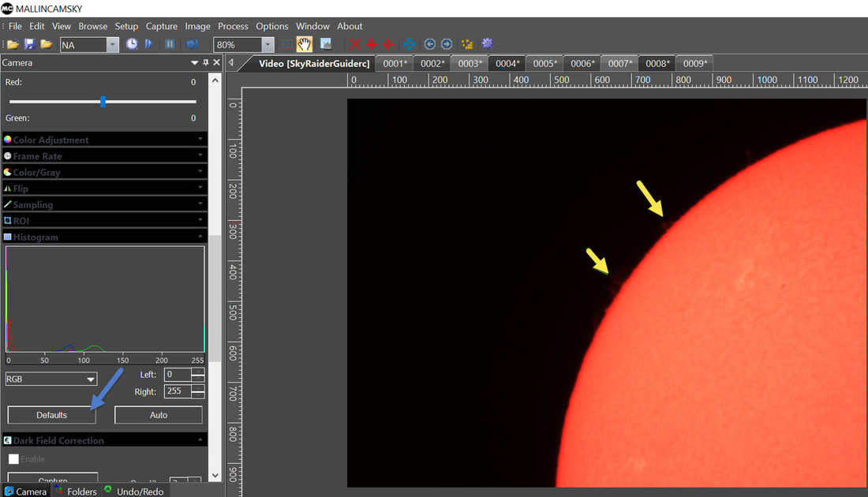Image resolution: width=868 pixels, height=497 pixels.
Task: Switch to the Folders panel tab
Action: [76, 491]
